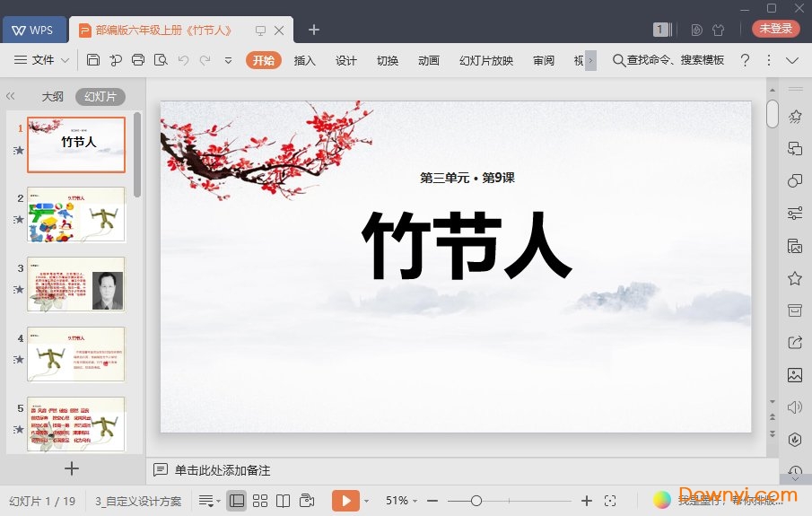Viewport: 812px width, 516px height.
Task: Add a new slide with the plus button
Action: click(72, 468)
